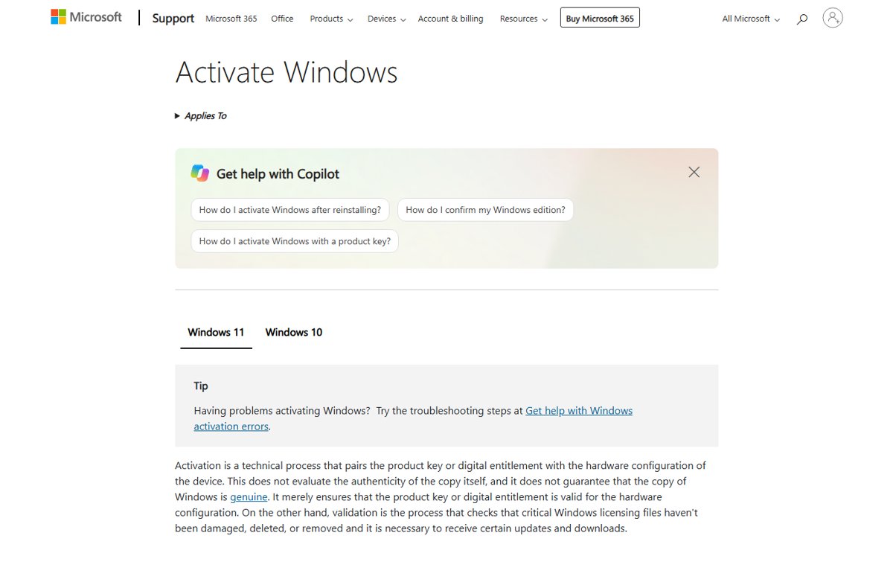Dismiss the Get help with Copilot banner
The height and width of the screenshot is (588, 893).
click(694, 172)
